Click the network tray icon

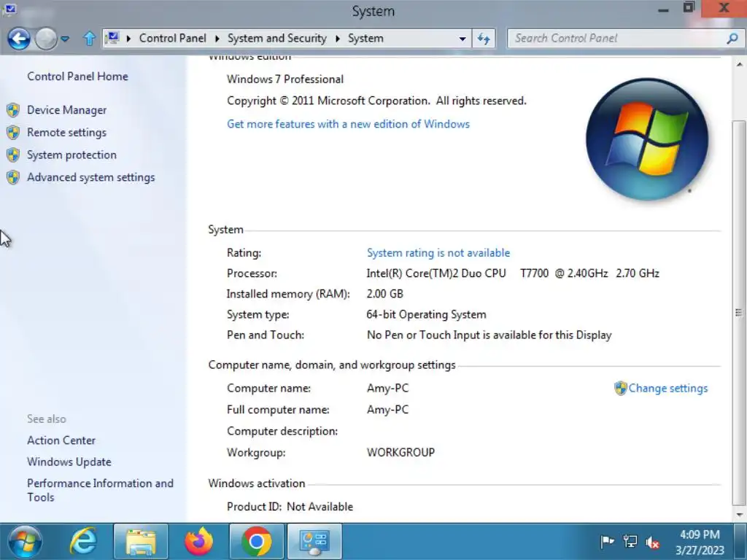click(630, 542)
